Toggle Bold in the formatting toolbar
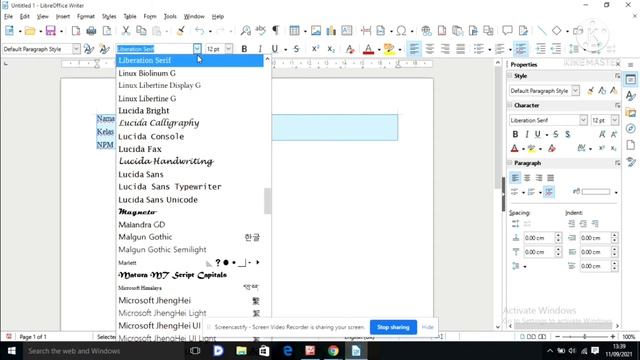 244,49
